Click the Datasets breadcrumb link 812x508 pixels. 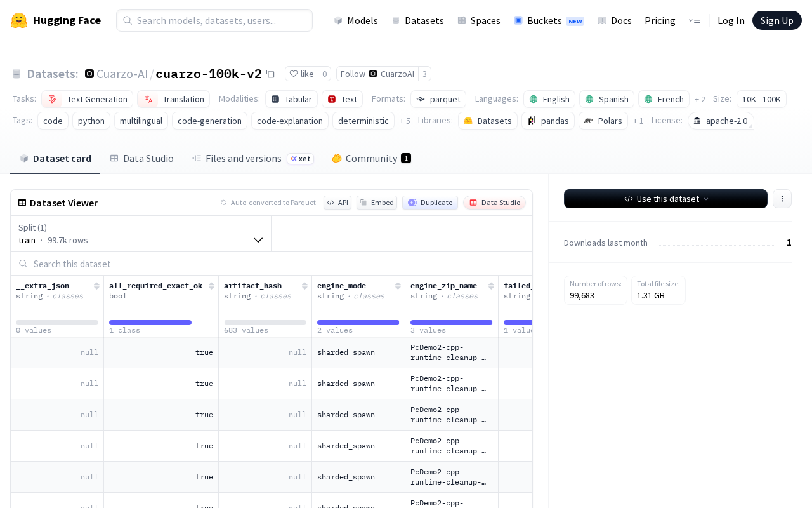point(53,74)
